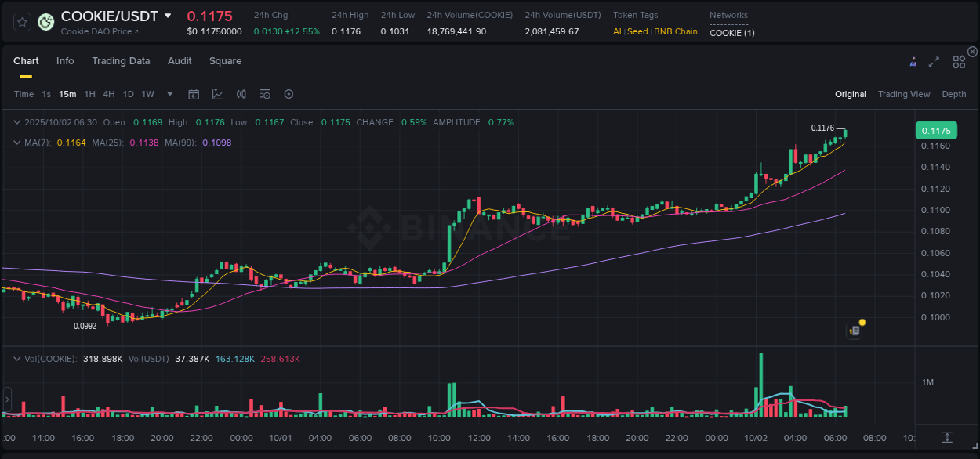Open chart settings via hexagon gear icon
This screenshot has height=459, width=980.
(289, 94)
